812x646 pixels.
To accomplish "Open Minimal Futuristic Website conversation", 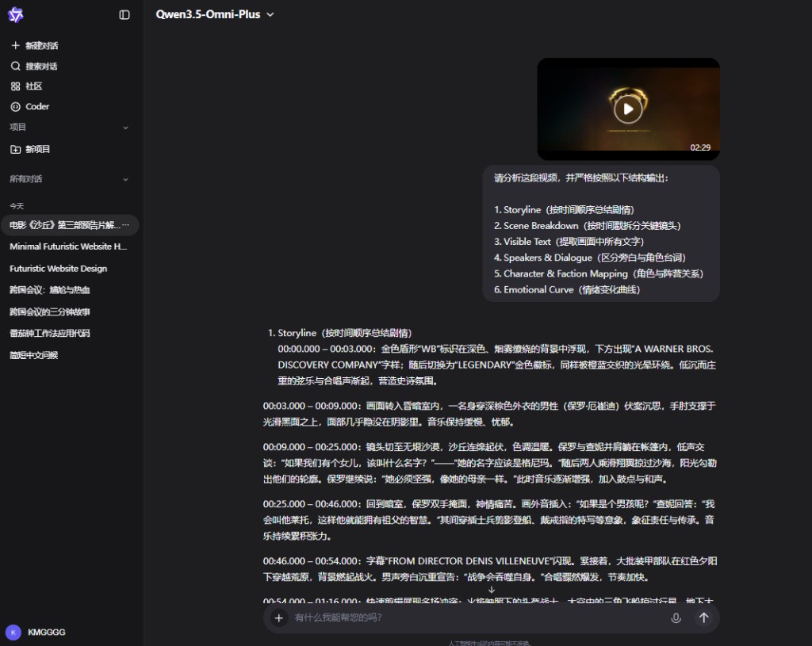I will coord(68,247).
